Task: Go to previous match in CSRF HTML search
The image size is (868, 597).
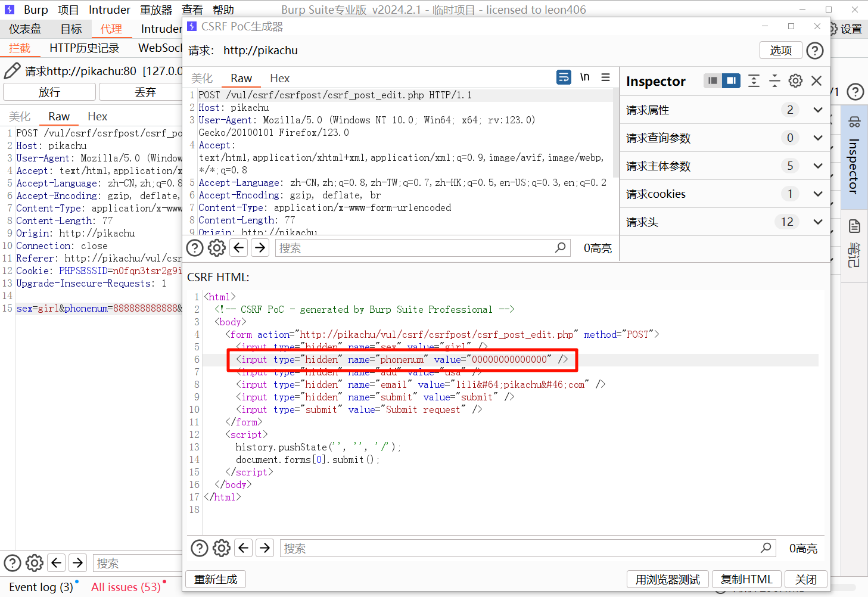Action: (244, 548)
